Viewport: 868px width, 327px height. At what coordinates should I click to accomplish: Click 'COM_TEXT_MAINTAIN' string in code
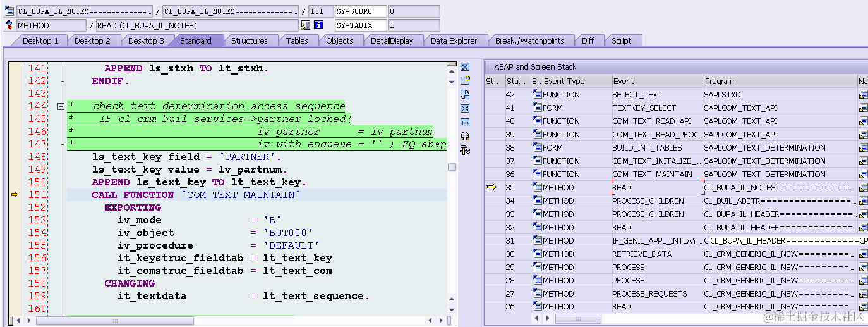(x=241, y=195)
